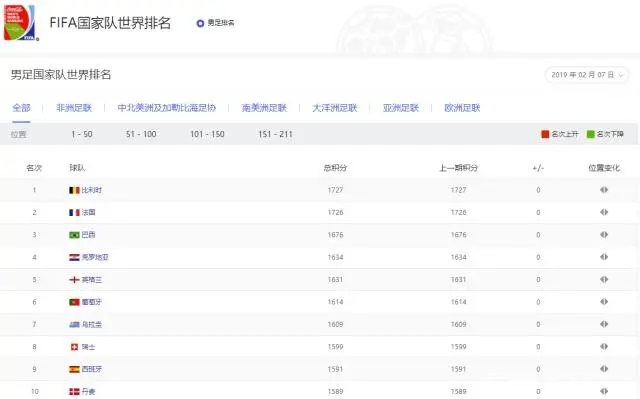
Task: Go to the 大洋洲足联 tab
Action: 335,108
